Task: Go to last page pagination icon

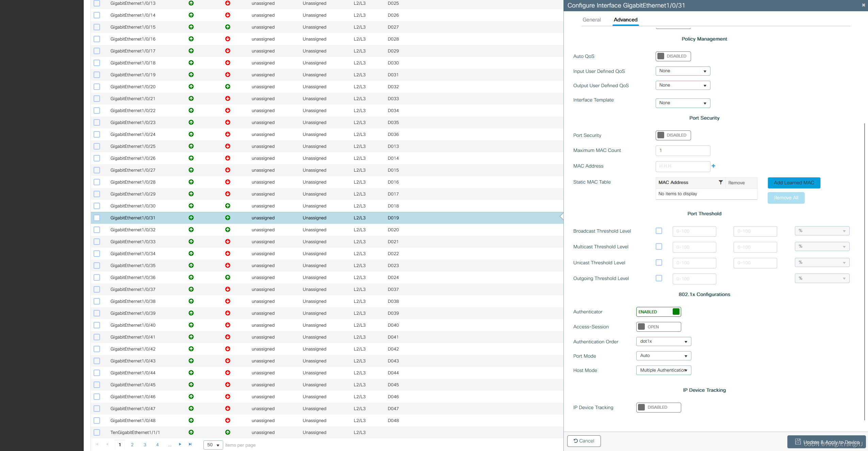Action: 190,444
